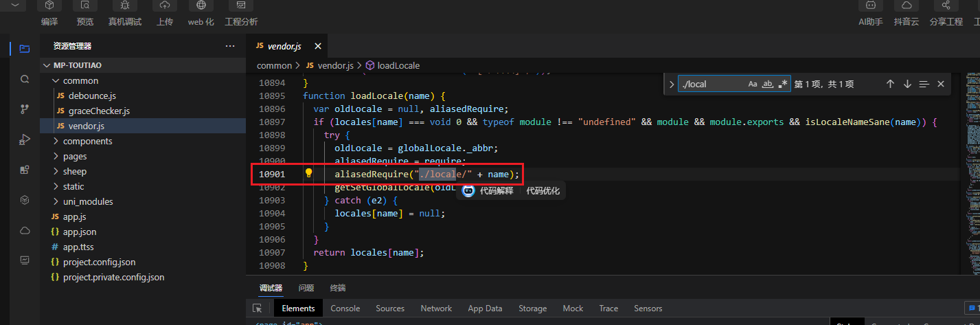Click the 上传 upload icon in toolbar

pos(164,6)
